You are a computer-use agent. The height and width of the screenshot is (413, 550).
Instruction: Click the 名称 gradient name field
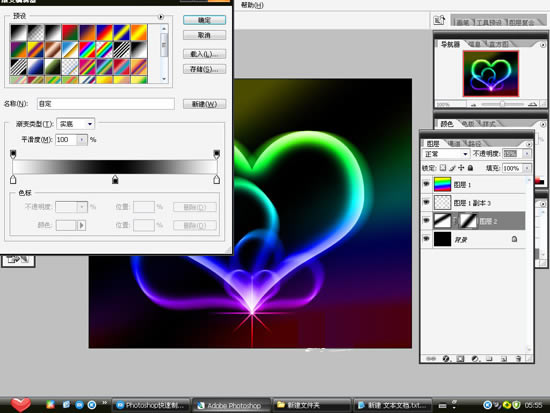coord(106,104)
